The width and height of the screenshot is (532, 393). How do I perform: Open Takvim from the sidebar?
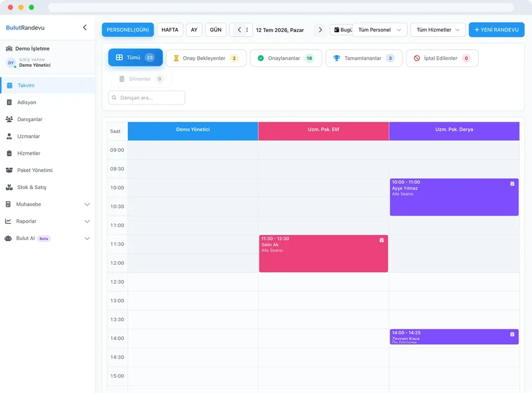(47, 85)
